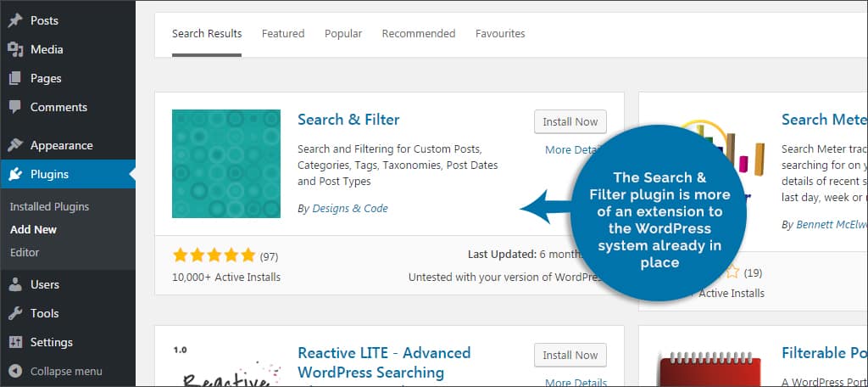Switch to the Featured tab
Image resolution: width=868 pixels, height=387 pixels.
point(283,34)
